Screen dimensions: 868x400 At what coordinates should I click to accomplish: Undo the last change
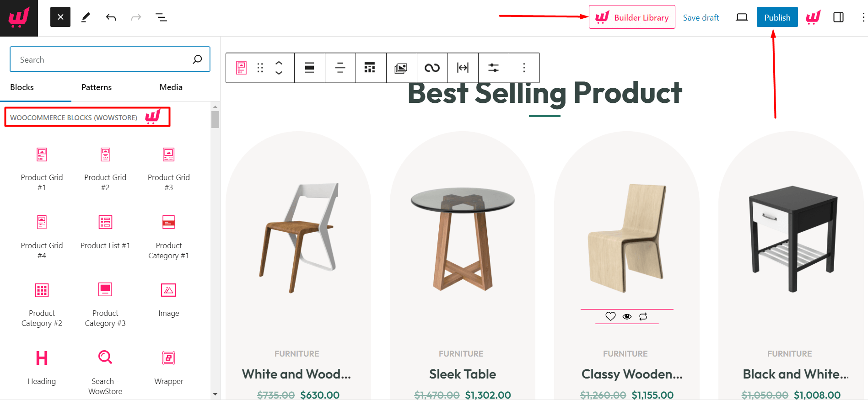111,17
